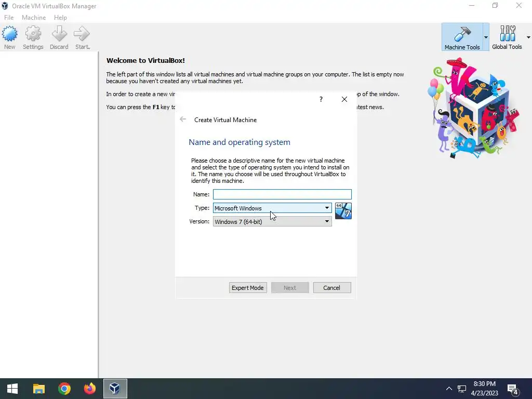Open the Windows Start menu
This screenshot has height=399, width=532.
[x=12, y=389]
